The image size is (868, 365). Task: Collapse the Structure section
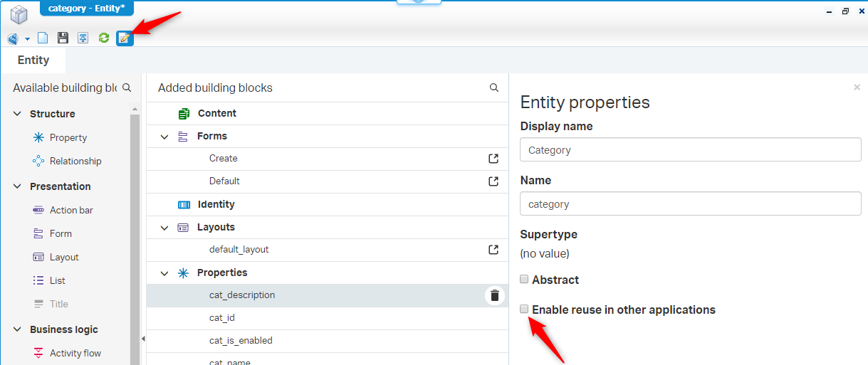[17, 114]
